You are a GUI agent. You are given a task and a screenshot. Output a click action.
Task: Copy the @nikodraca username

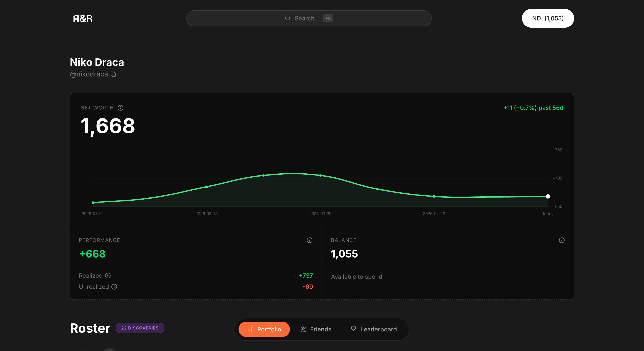113,74
